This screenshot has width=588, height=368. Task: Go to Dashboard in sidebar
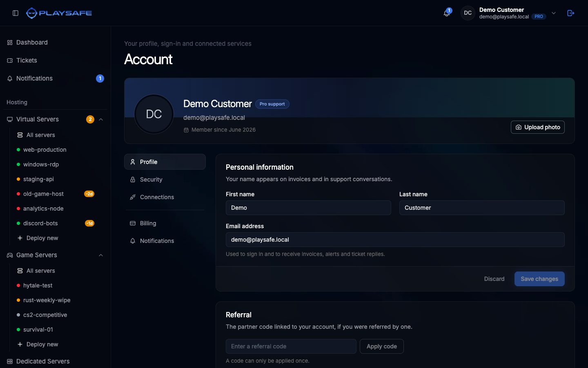coord(56,43)
